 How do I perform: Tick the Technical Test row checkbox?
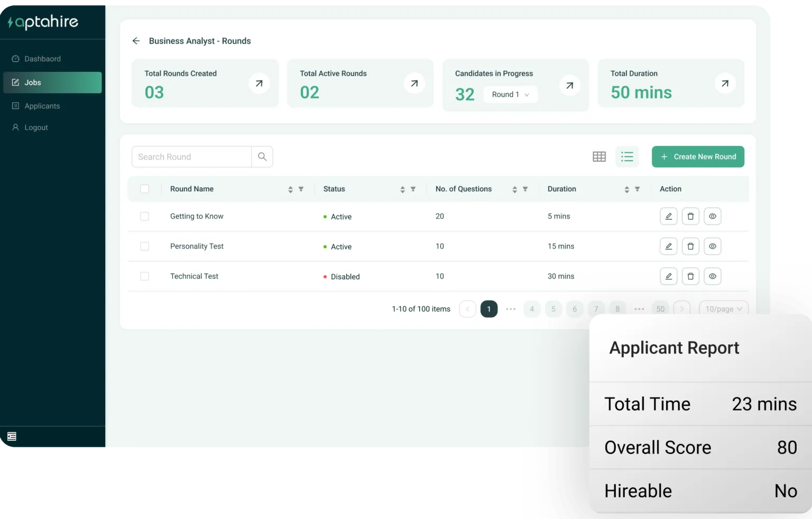(x=144, y=276)
